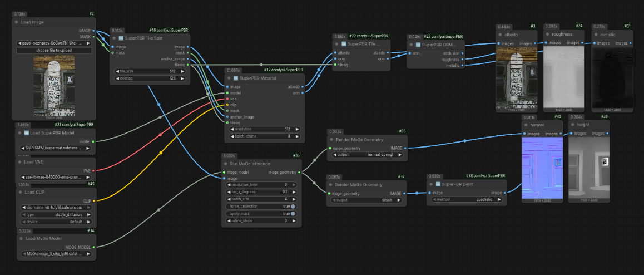Increase resolution_level with its right arrow
This screenshot has height=275, width=644.
[x=295, y=185]
